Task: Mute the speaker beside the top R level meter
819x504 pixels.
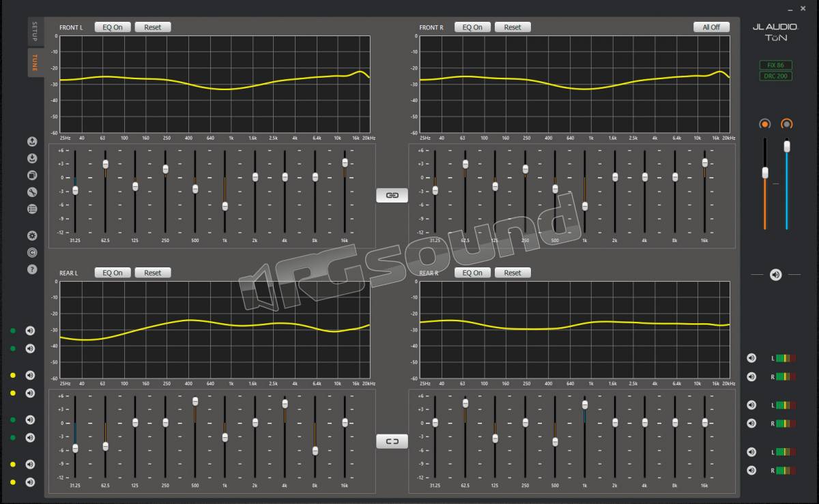Action: (x=751, y=376)
